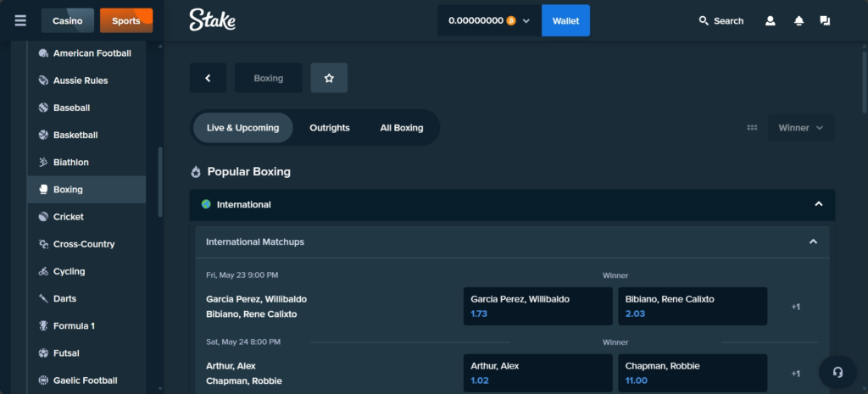Click the Fri, May 23 9:00 PM date
The height and width of the screenshot is (394, 868).
tap(242, 275)
